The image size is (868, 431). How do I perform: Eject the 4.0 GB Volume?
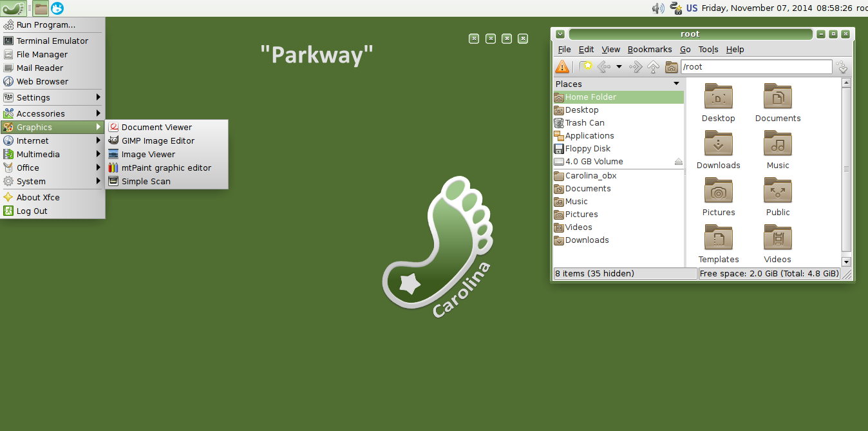[x=678, y=161]
